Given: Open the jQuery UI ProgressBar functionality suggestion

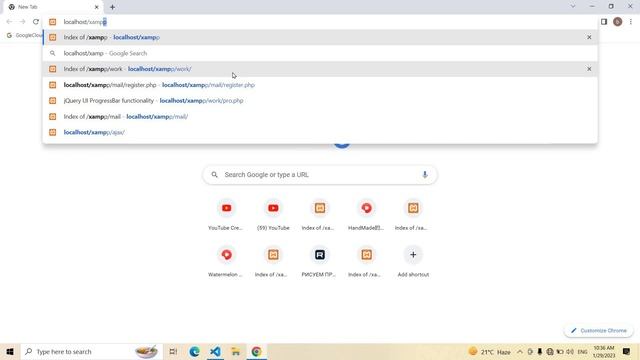Looking at the screenshot, I should [320, 100].
